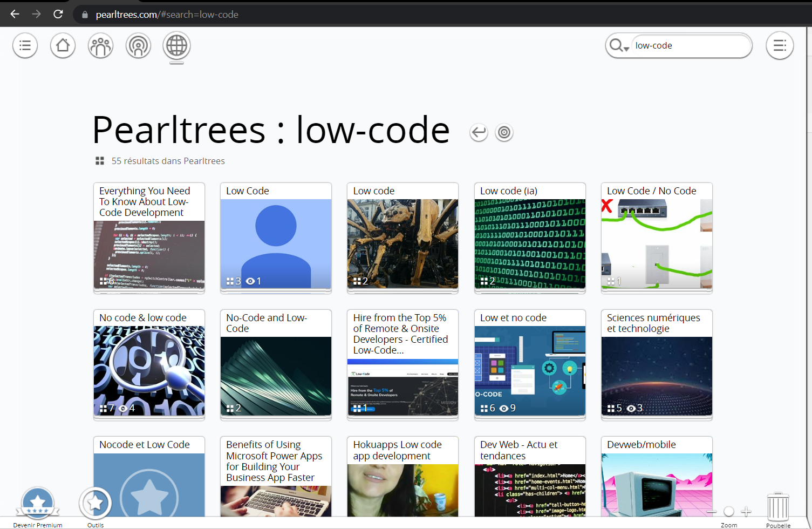Click the browser address bar URL
The image size is (812, 529).
(x=167, y=15)
